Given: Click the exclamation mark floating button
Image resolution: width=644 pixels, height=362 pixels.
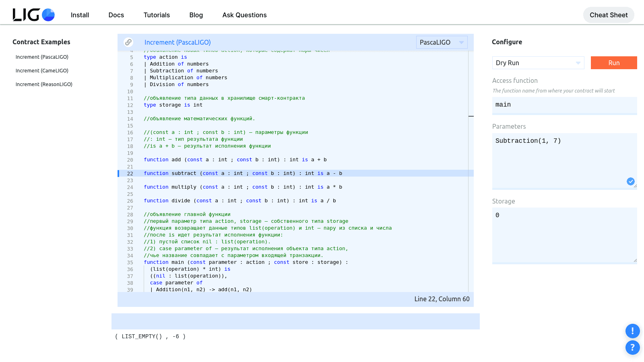Looking at the screenshot, I should tap(632, 331).
